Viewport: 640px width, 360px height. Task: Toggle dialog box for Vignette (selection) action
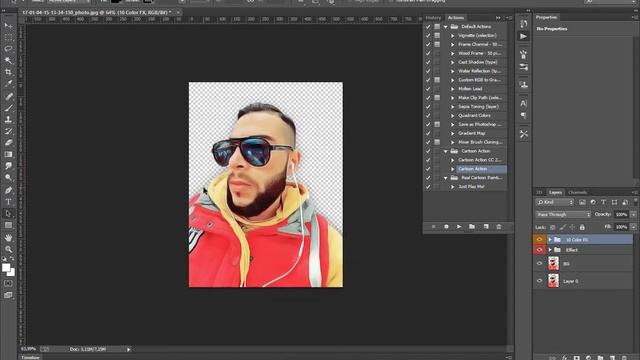pos(437,36)
